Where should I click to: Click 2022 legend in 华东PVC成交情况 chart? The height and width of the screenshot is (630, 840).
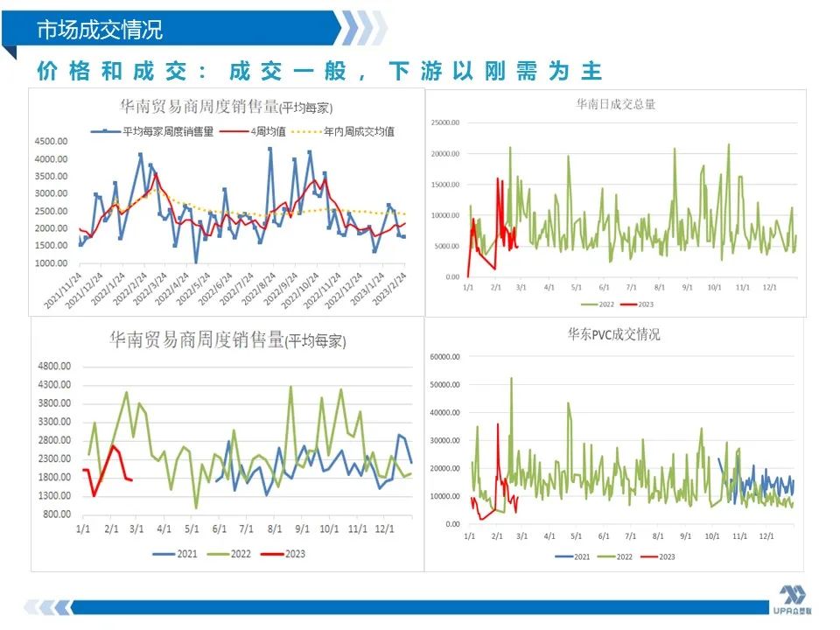(x=615, y=557)
